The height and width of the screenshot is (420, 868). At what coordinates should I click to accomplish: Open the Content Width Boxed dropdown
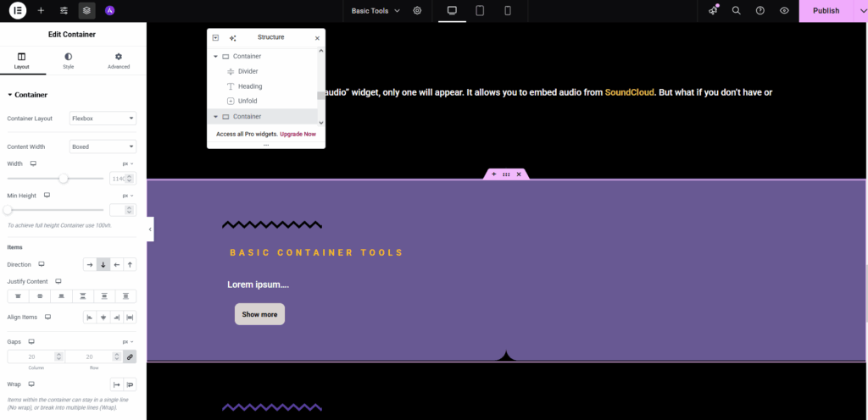click(x=103, y=146)
